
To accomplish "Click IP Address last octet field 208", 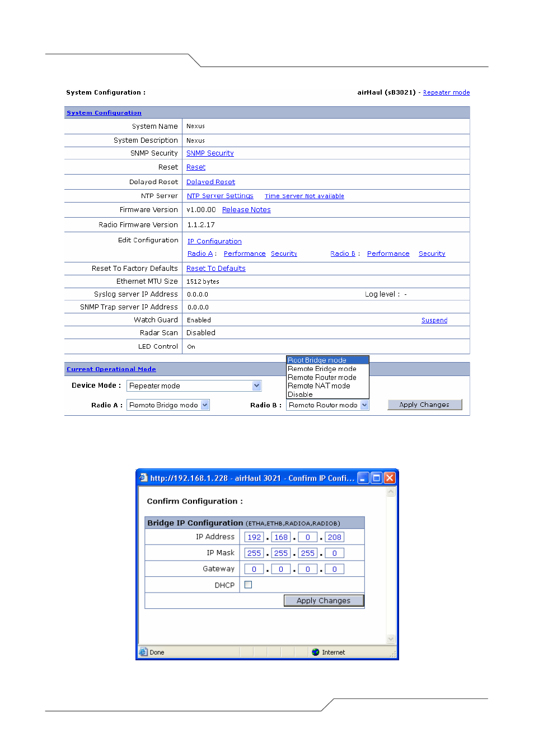I will click(335, 537).
